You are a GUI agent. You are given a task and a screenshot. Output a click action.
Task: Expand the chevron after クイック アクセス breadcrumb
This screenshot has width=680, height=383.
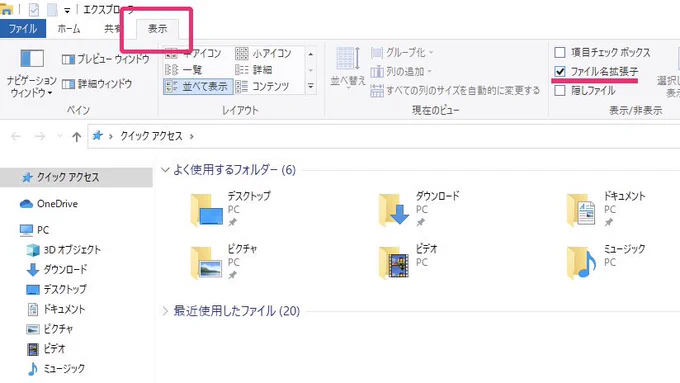(192, 137)
